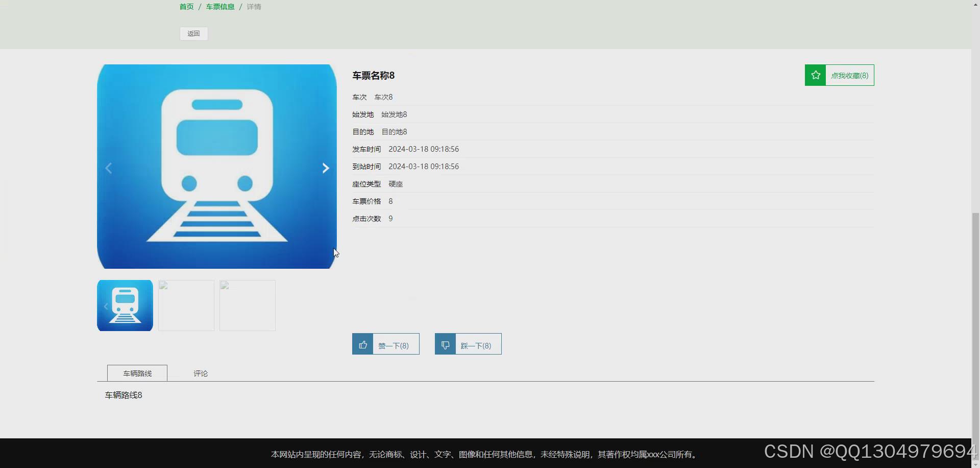Click the 目的地8 value
980x468 pixels.
[394, 132]
